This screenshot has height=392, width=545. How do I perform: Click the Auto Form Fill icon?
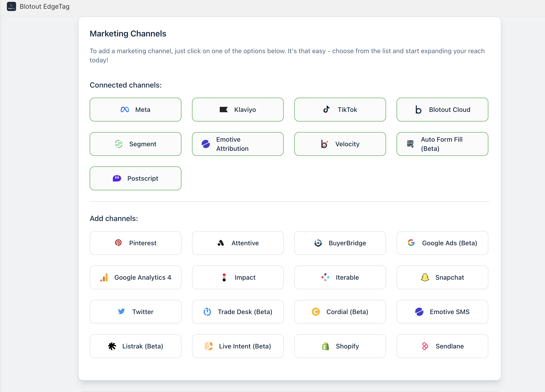point(410,144)
